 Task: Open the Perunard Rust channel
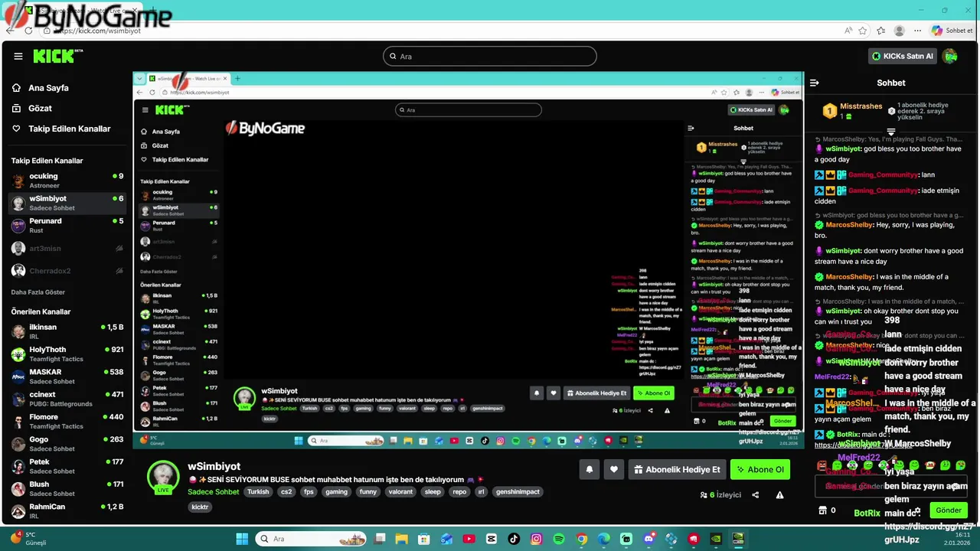tap(67, 225)
